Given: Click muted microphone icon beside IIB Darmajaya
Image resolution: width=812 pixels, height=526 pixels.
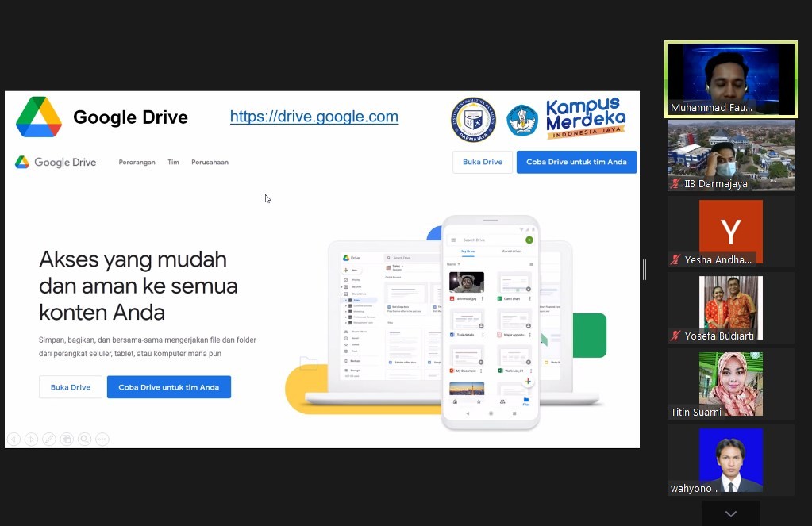Looking at the screenshot, I should click(675, 183).
